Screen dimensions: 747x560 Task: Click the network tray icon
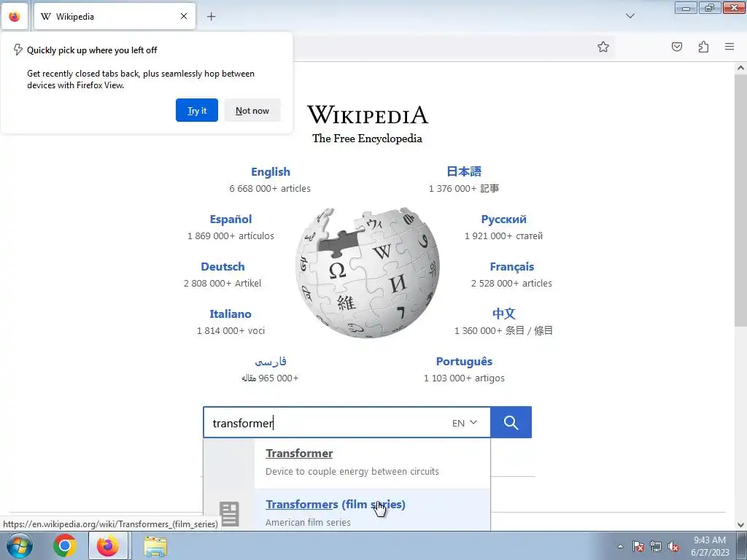pos(656,546)
